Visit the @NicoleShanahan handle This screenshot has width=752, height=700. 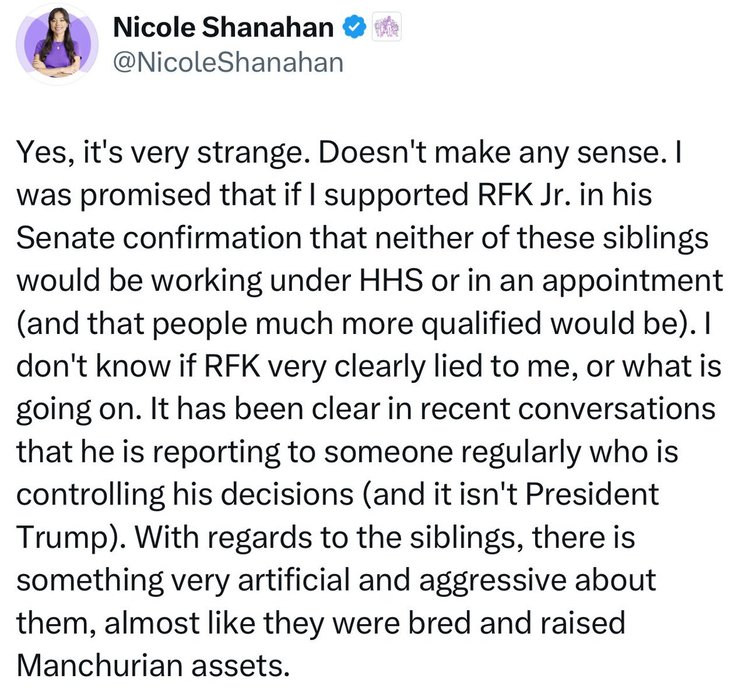[x=228, y=63]
